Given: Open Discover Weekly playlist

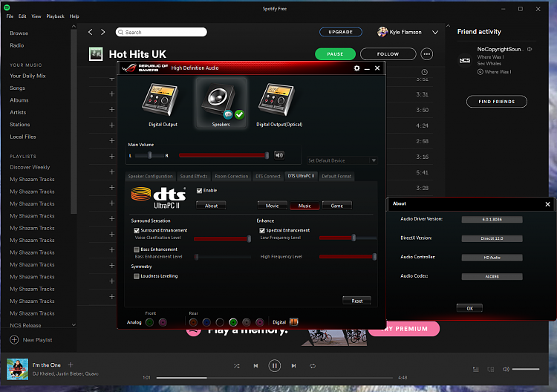Looking at the screenshot, I should [30, 167].
